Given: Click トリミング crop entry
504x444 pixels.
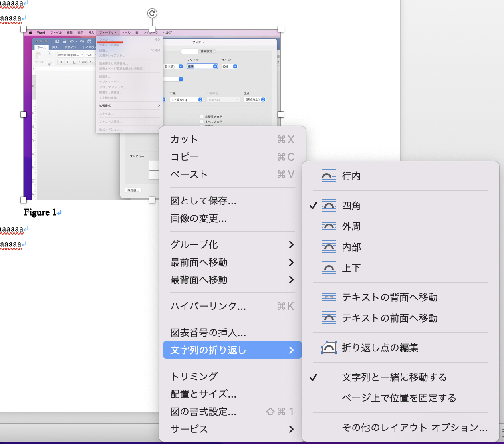Looking at the screenshot, I should point(232,376).
